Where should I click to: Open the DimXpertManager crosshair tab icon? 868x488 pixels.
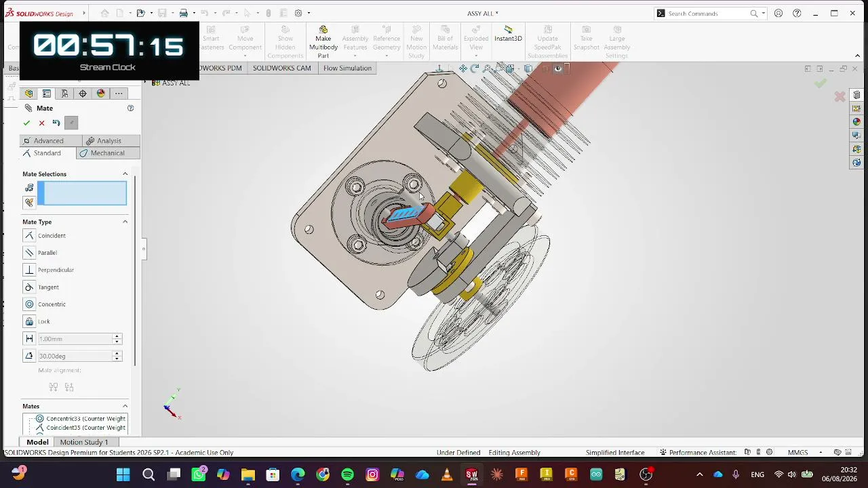point(83,94)
